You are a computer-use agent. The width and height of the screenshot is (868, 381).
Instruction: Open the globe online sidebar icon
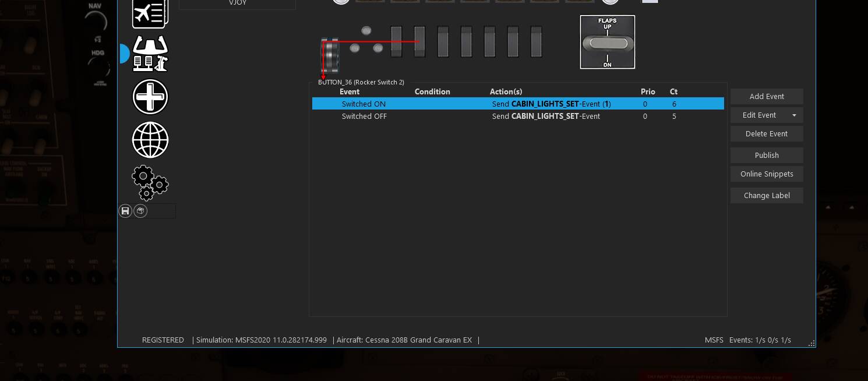[x=150, y=140]
